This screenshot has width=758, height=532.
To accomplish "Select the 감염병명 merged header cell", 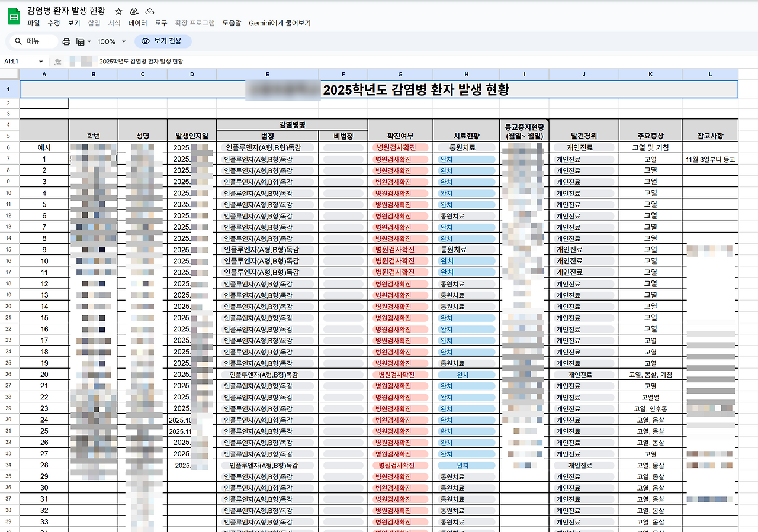I will (x=292, y=125).
